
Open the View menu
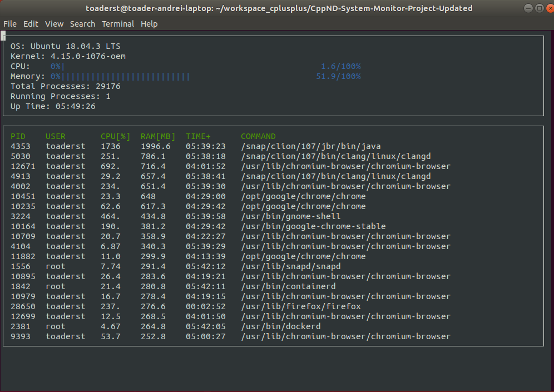click(x=54, y=24)
